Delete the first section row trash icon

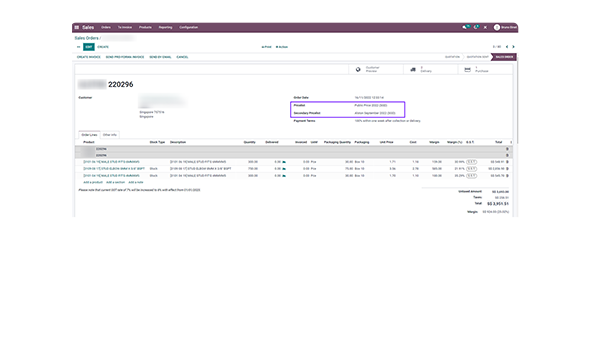point(507,149)
